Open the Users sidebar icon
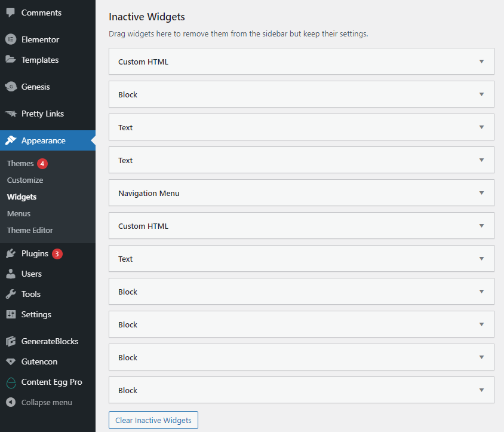This screenshot has height=432, width=504. [x=10, y=274]
